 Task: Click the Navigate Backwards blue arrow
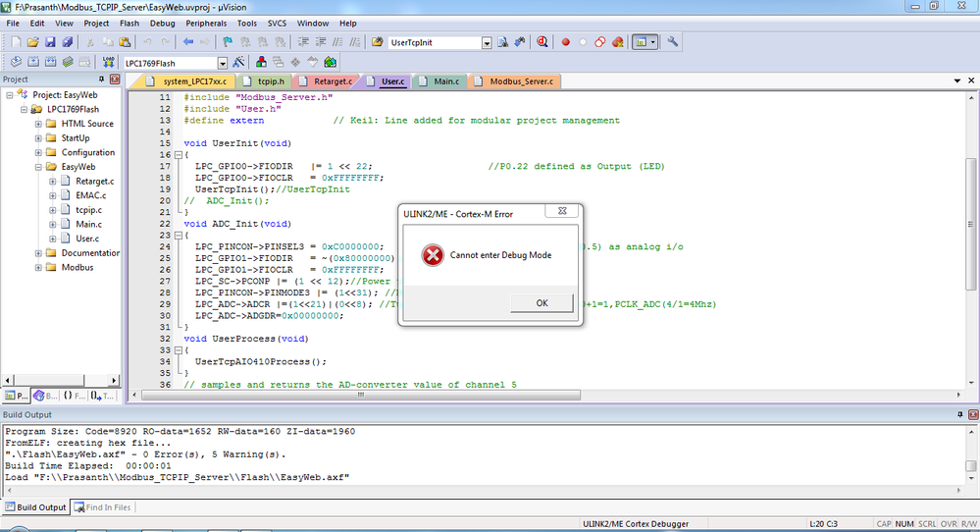coord(188,42)
